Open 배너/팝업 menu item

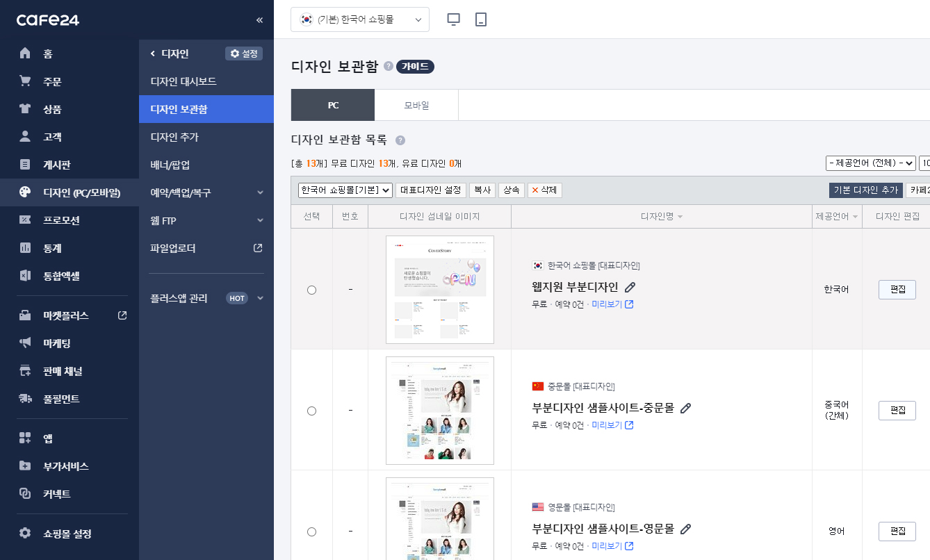tap(206, 165)
